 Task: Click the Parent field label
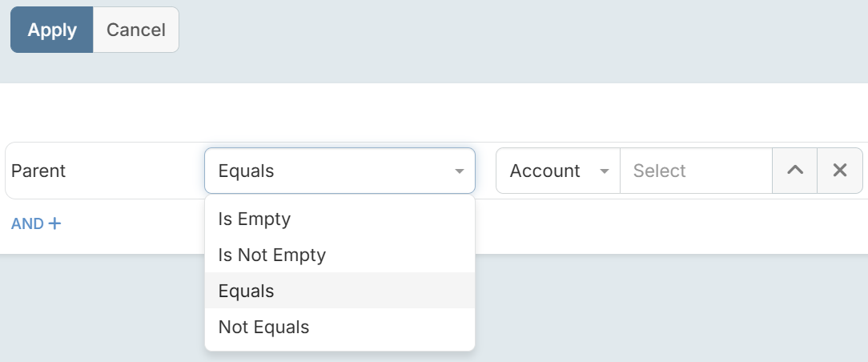(x=38, y=171)
